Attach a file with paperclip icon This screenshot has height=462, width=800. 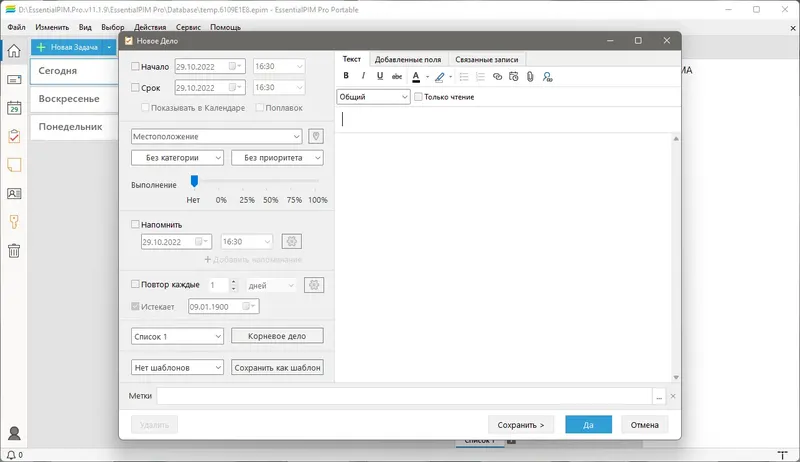(x=530, y=76)
